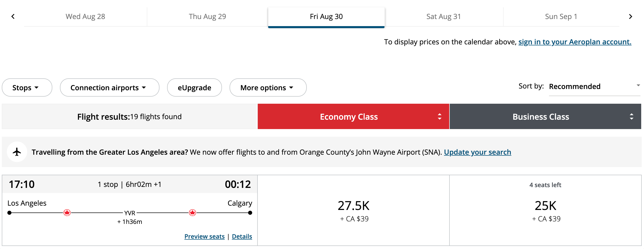Viewport: 644px width, 249px height.
Task: Open the Sort by Recommended dropdown
Action: point(594,87)
